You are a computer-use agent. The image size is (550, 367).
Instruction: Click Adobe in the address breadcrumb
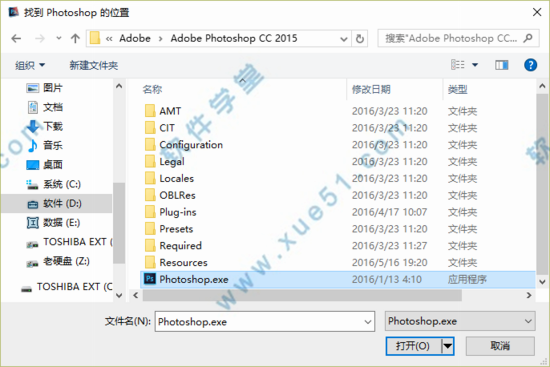[135, 38]
